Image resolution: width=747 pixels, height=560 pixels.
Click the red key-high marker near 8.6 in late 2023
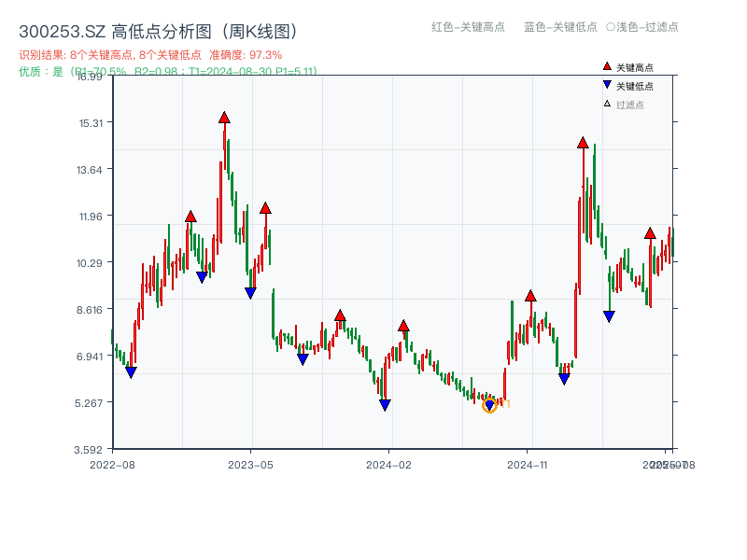pyautogui.click(x=340, y=315)
